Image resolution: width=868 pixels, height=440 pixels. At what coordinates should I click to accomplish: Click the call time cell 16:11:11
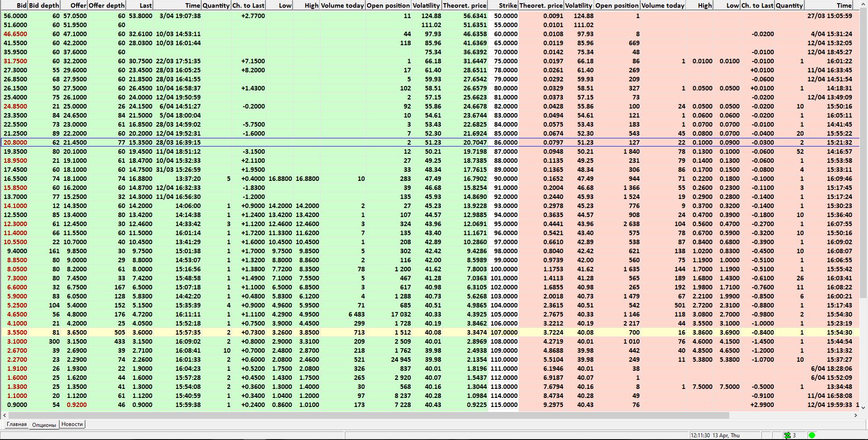188,314
